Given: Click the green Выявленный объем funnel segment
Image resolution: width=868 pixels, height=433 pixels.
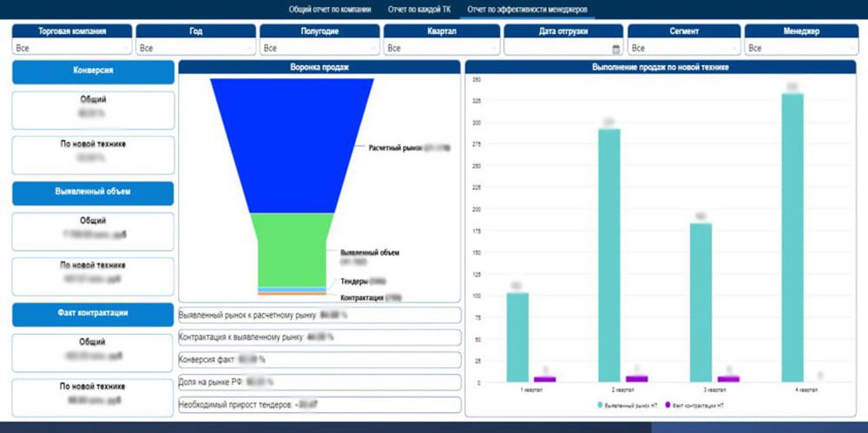Looking at the screenshot, I should 293,247.
